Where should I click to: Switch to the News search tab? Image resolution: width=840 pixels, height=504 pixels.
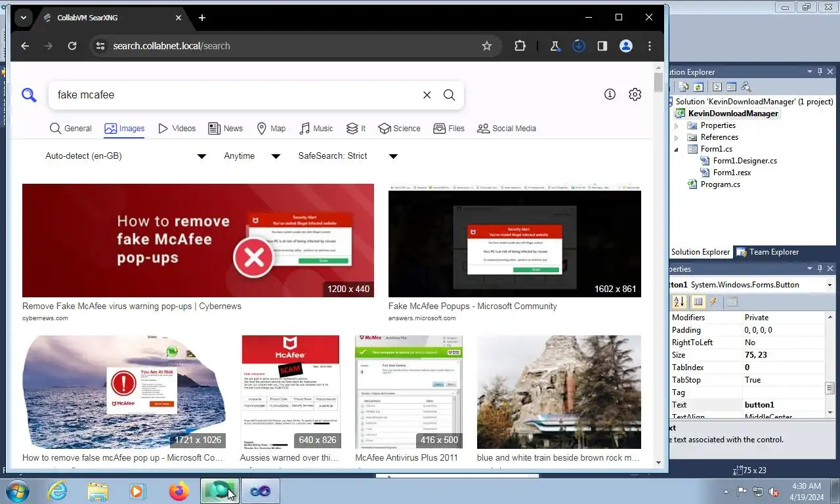(x=226, y=129)
